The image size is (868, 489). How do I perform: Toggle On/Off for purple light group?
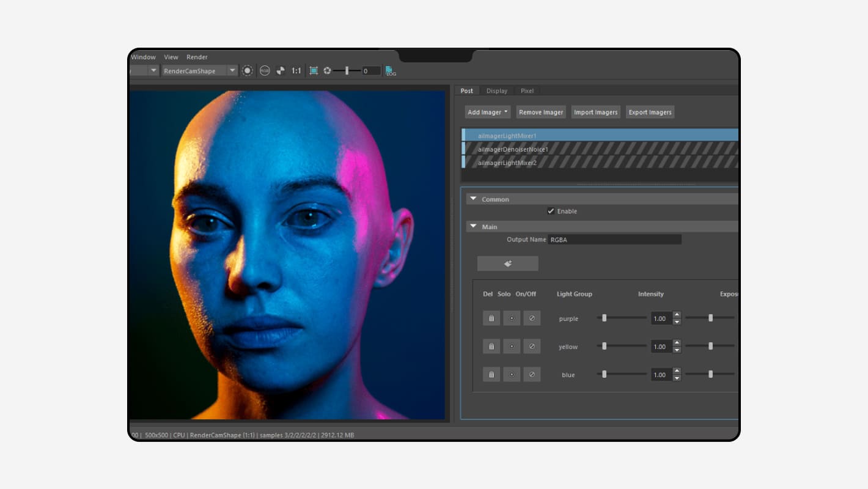(x=532, y=318)
